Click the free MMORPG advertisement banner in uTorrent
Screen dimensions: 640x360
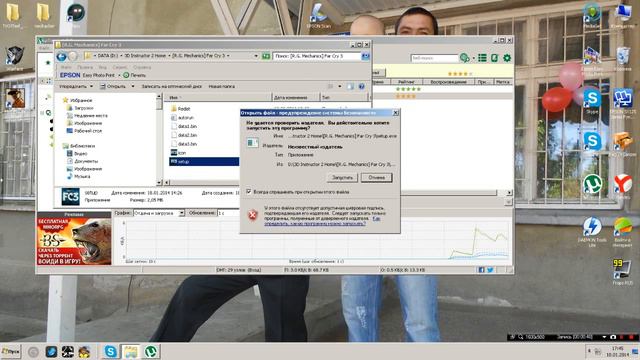[74, 241]
